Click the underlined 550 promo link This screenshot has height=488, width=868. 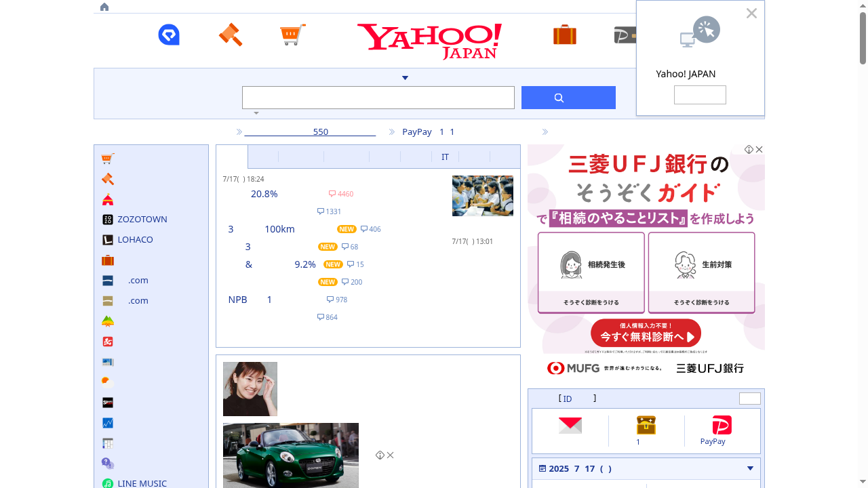tap(310, 132)
